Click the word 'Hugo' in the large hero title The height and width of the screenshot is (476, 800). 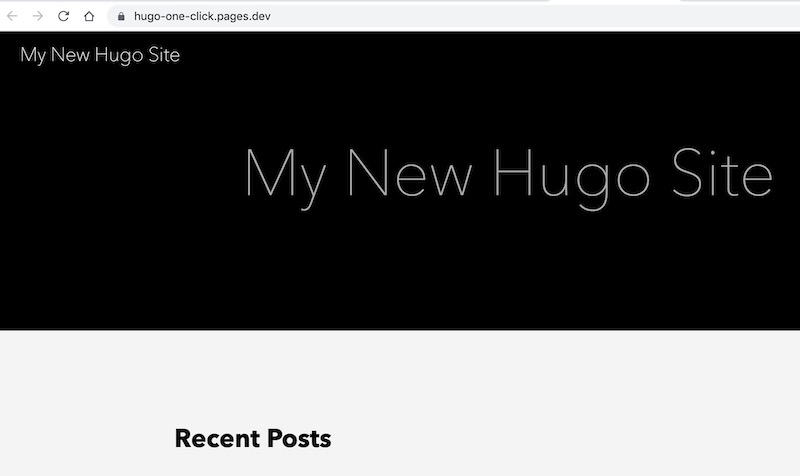click(571, 177)
